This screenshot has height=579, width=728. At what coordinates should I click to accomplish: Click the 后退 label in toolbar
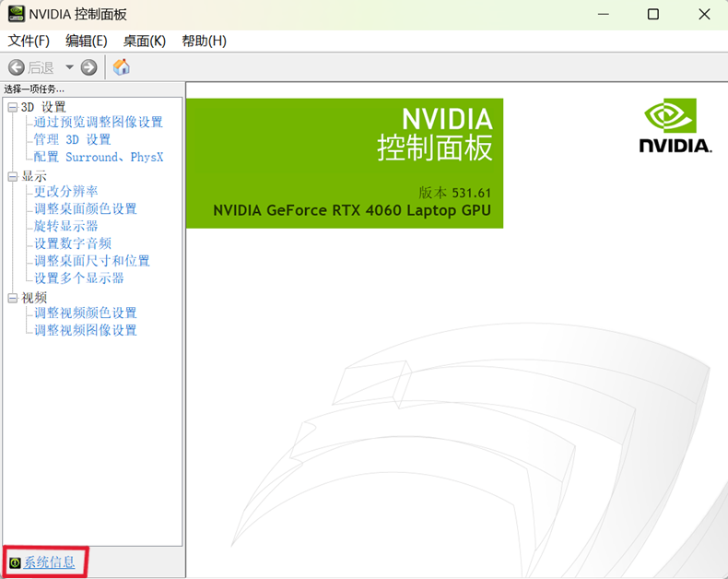pos(41,68)
